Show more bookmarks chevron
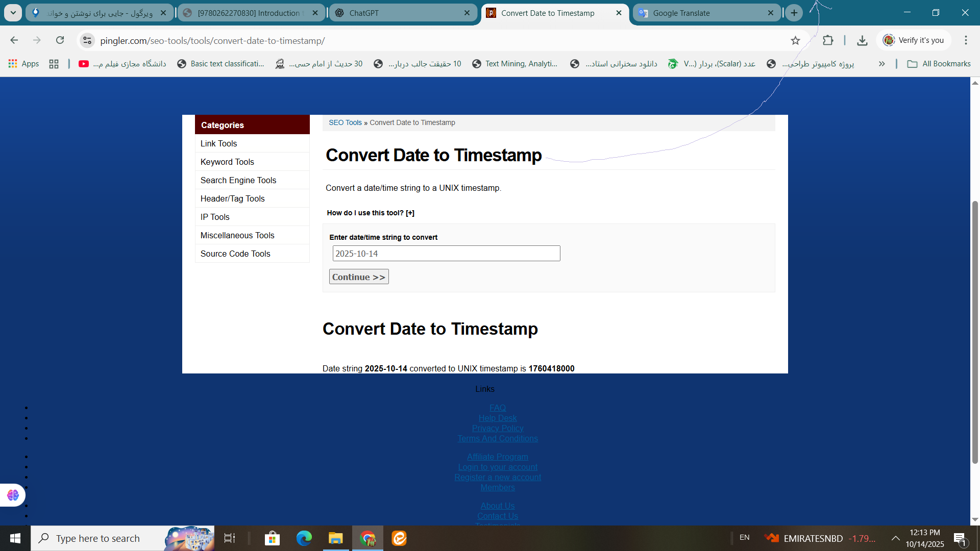The height and width of the screenshot is (551, 980). coord(881,64)
